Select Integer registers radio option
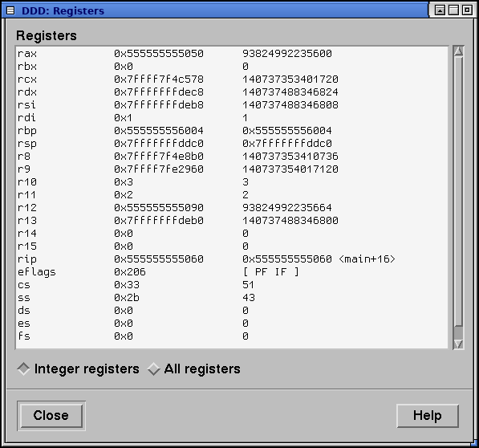Viewport: 479px width, 448px height. click(x=78, y=369)
